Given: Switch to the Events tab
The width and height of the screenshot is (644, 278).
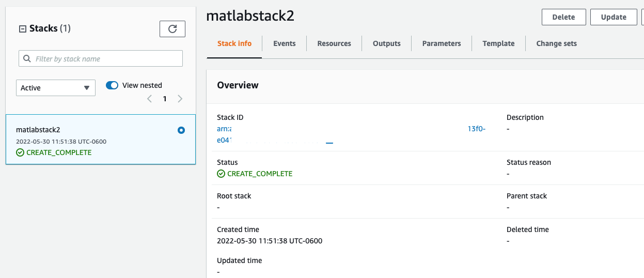Looking at the screenshot, I should click(285, 43).
